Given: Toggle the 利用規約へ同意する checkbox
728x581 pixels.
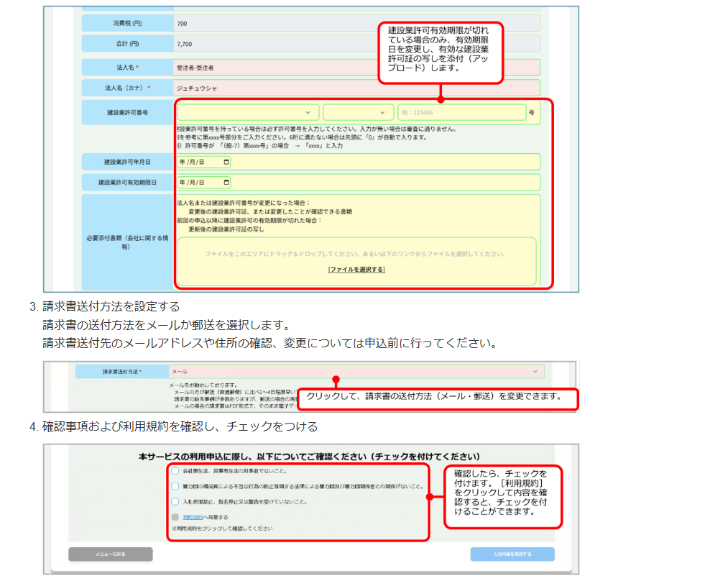Looking at the screenshot, I should [x=175, y=516].
